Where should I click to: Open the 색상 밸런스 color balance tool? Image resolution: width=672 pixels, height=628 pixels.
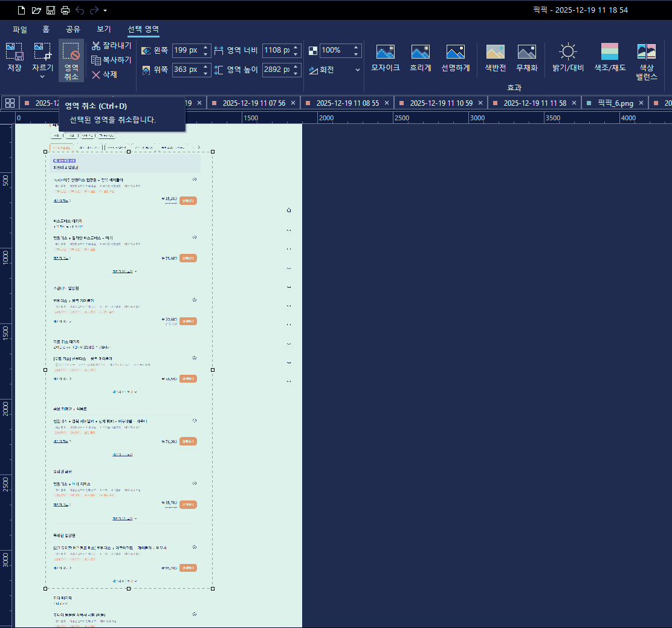[x=646, y=61]
